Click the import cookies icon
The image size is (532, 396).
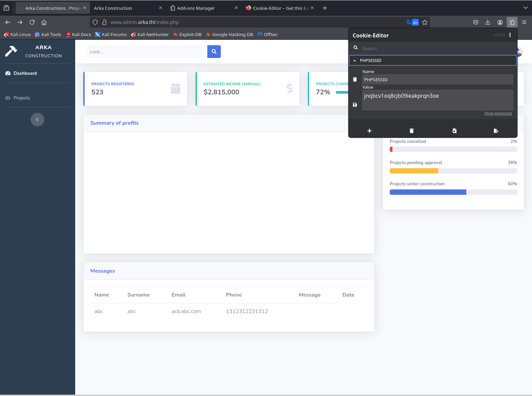click(454, 131)
